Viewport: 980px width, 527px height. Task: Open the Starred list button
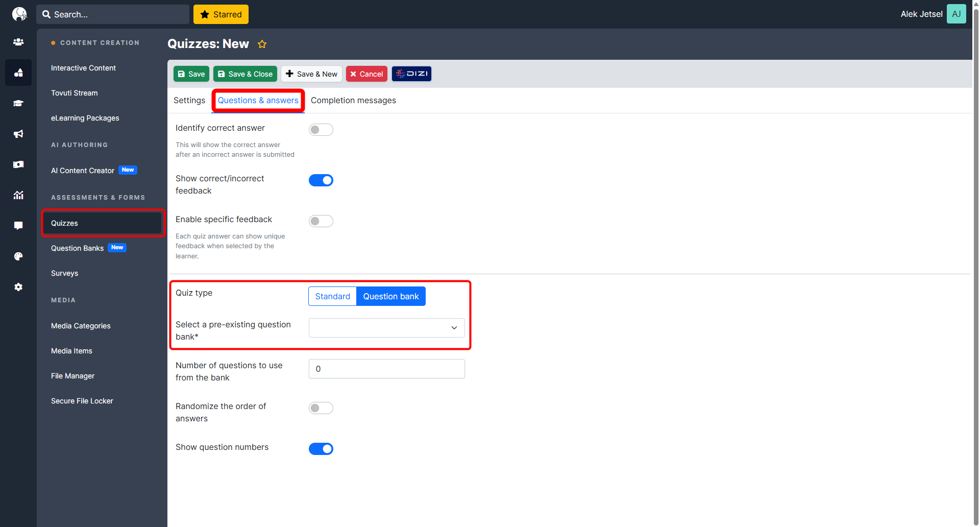(x=221, y=14)
